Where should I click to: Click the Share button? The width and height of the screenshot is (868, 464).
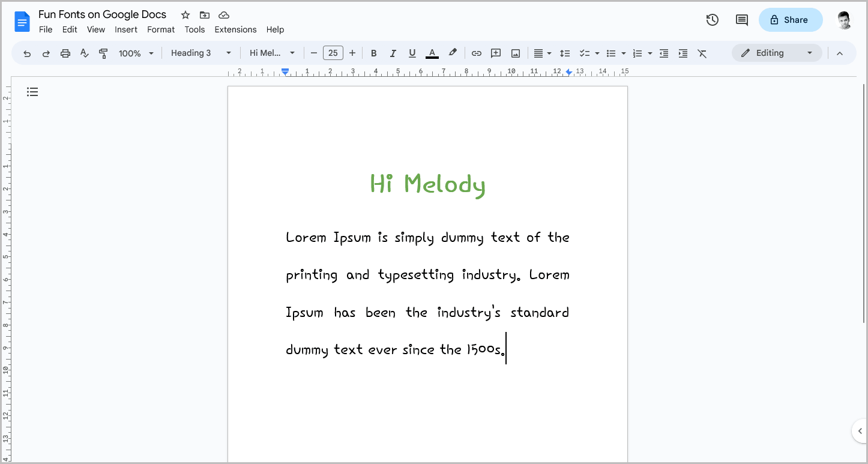pyautogui.click(x=791, y=20)
